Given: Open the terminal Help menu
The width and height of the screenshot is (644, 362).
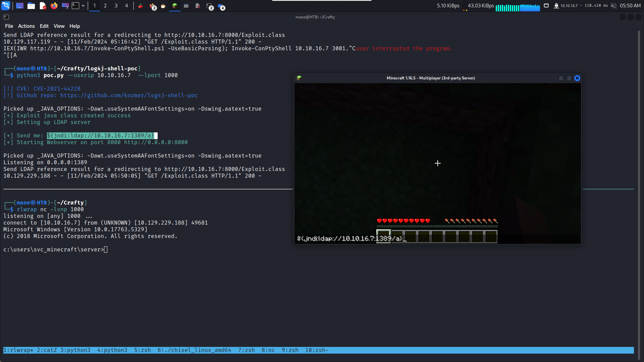Looking at the screenshot, I should [75, 26].
